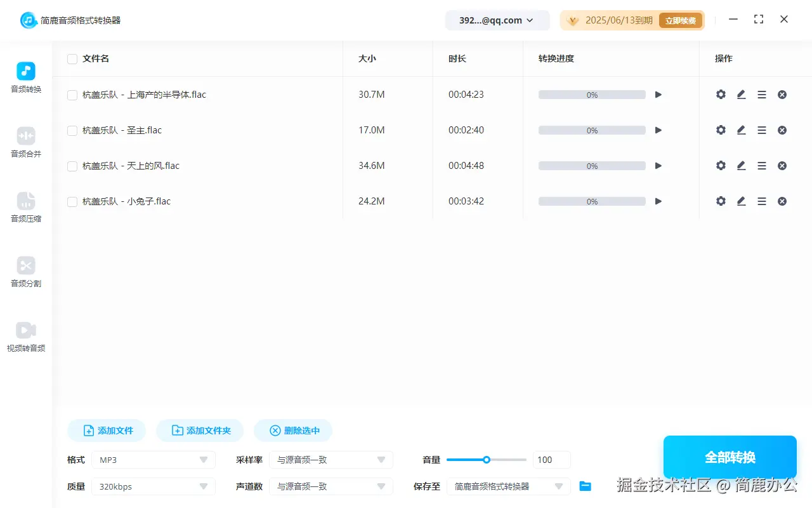
Task: Open settings for 杭盖乐队 - 圣主.flac
Action: tap(721, 130)
